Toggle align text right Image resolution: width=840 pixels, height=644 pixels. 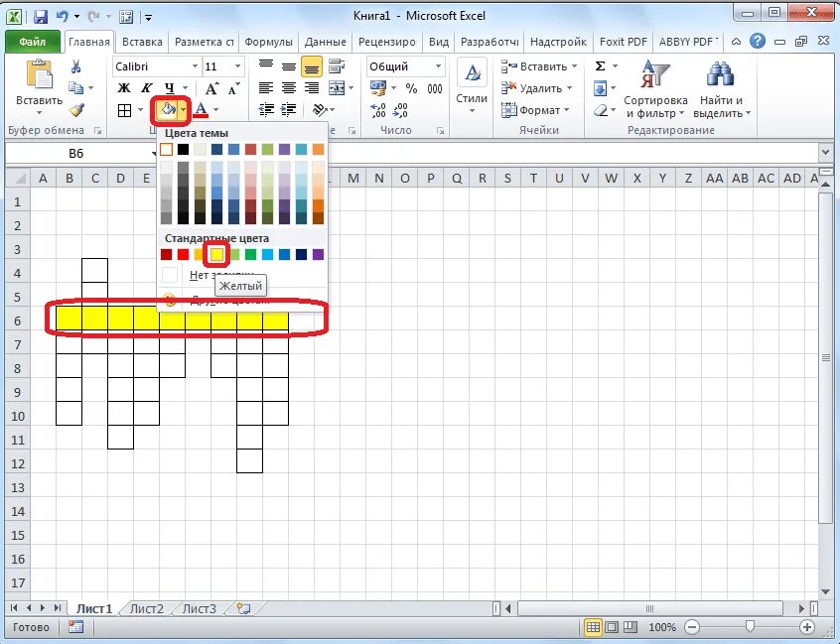coord(311,87)
